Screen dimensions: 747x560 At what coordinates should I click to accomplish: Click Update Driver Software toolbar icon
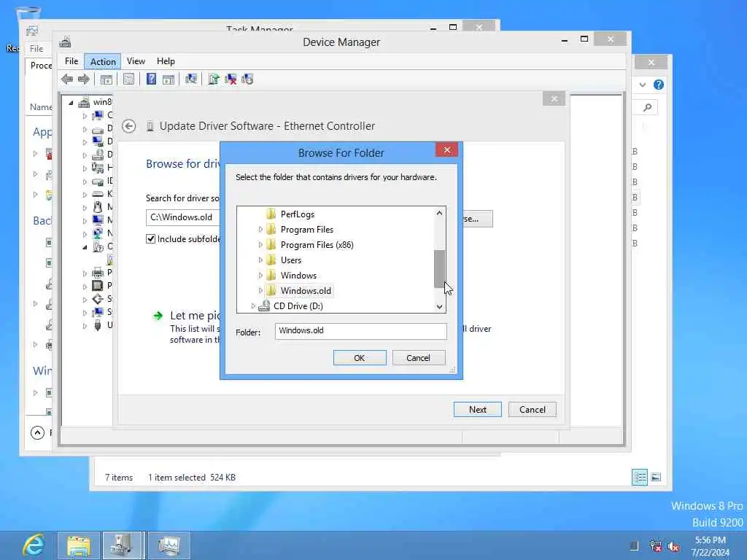tap(214, 79)
